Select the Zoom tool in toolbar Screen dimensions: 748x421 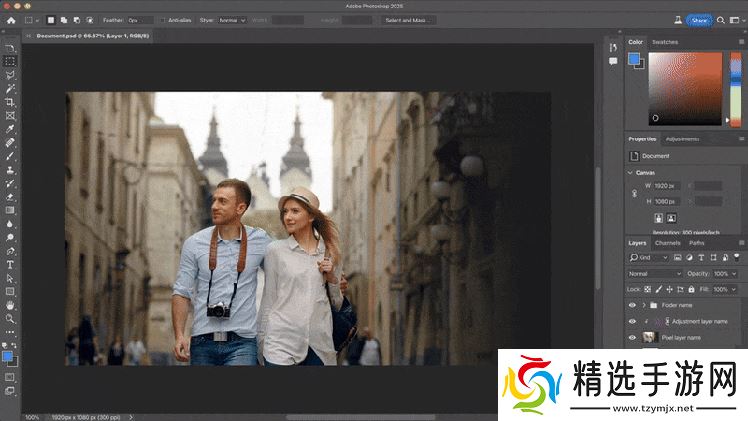[x=9, y=319]
